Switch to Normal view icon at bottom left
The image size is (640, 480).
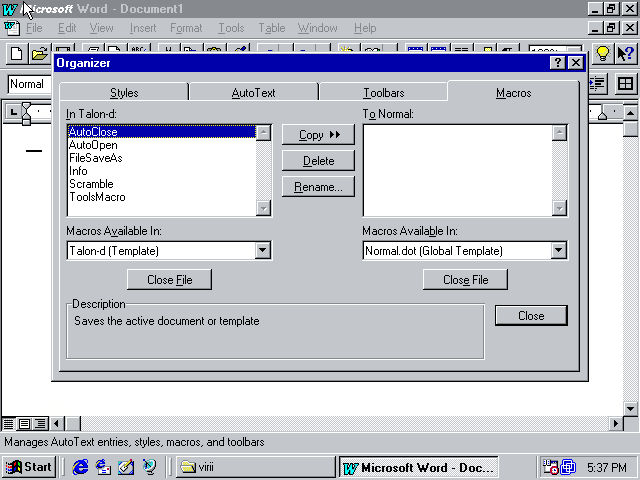(8, 423)
